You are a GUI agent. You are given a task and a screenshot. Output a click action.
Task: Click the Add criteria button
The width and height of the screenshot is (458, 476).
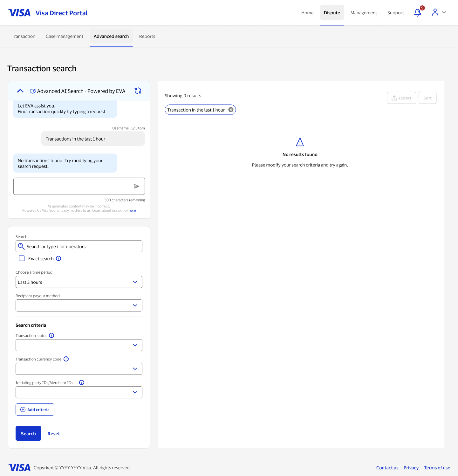click(x=35, y=409)
